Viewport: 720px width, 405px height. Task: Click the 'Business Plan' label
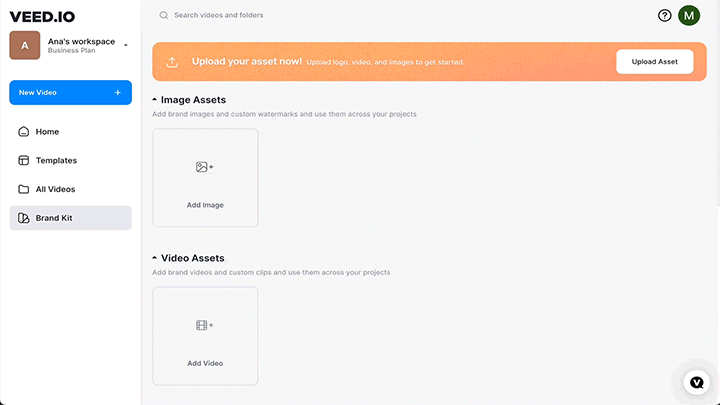[72, 51]
